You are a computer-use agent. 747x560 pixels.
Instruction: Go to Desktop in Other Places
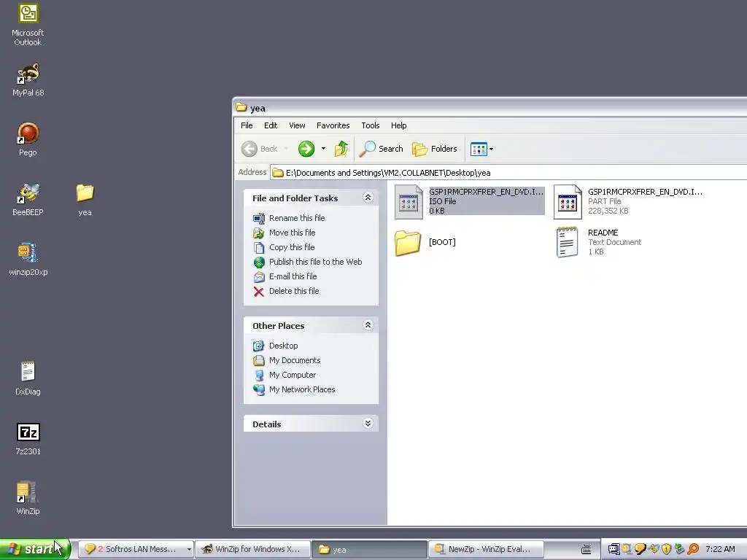pos(275,346)
